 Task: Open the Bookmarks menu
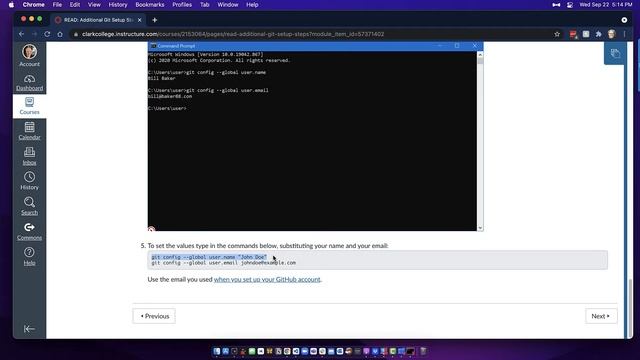(x=150, y=5)
